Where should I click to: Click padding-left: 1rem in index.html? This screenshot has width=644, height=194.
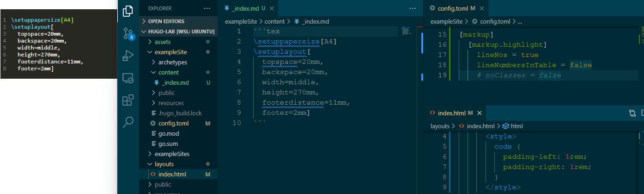[545, 156]
